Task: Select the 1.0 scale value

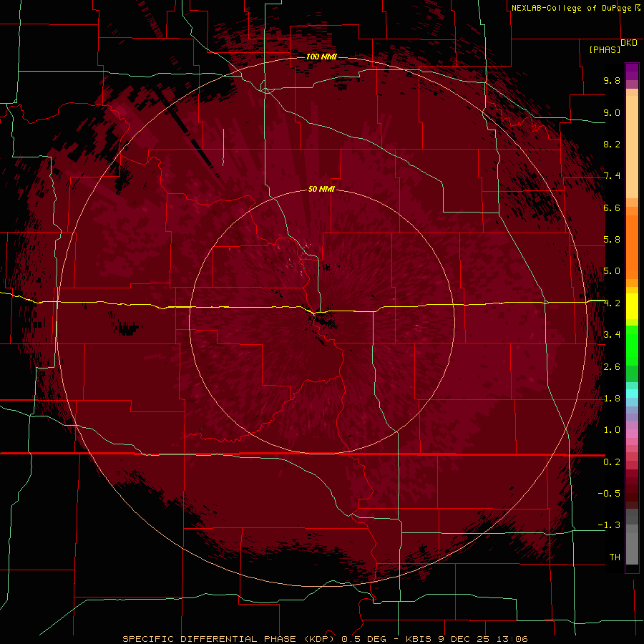Action: 612,430
